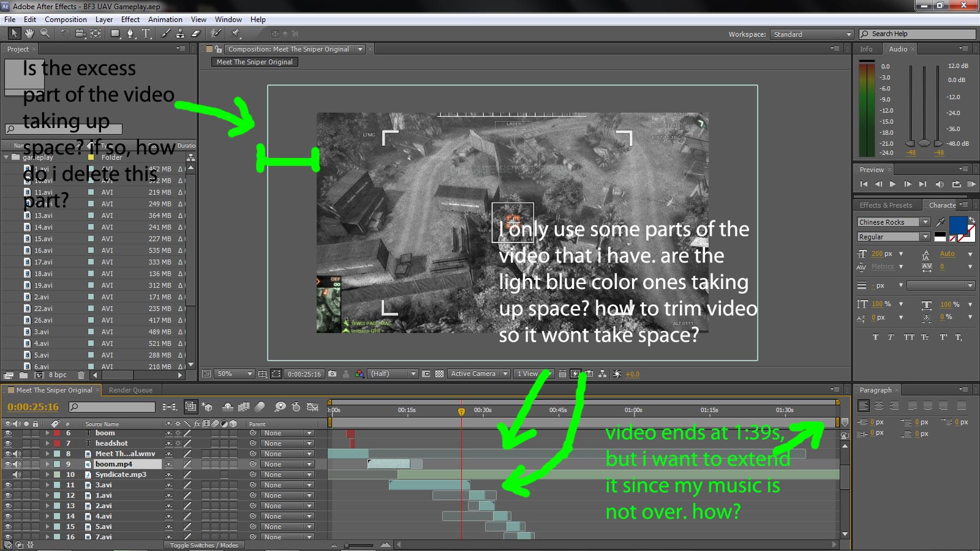The image size is (980, 551).
Task: Open the Active Camera view dropdown
Action: coord(478,373)
